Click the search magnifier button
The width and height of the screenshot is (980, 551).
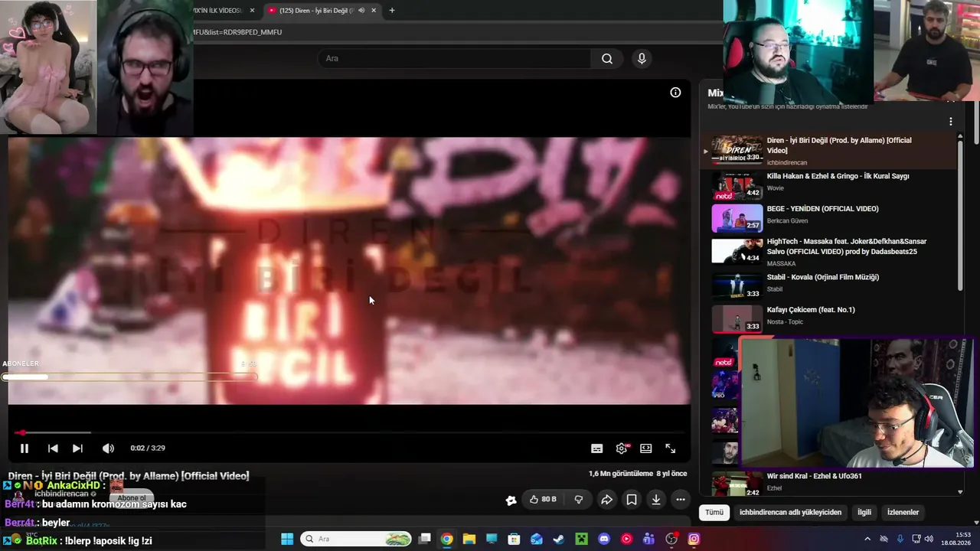coord(607,59)
